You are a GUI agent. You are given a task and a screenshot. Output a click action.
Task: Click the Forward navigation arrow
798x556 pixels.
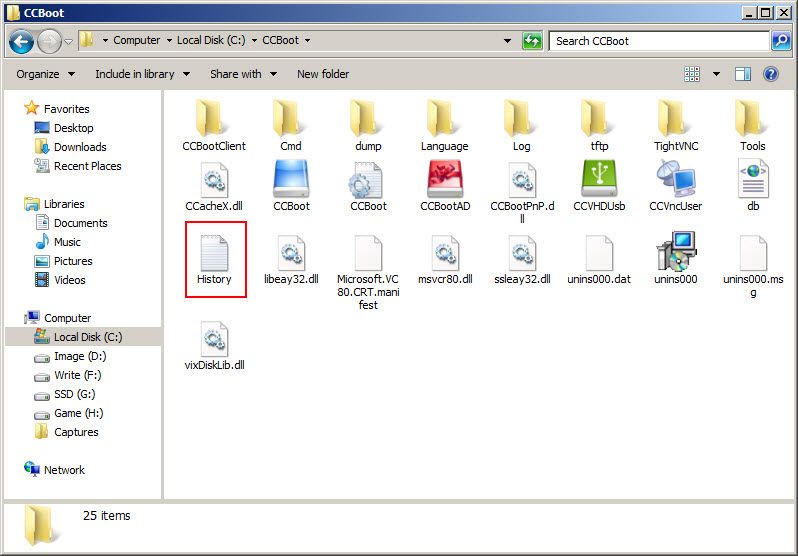coord(49,41)
